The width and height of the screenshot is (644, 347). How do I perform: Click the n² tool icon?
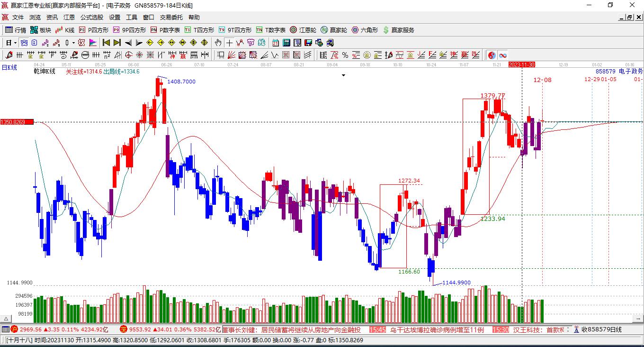[107, 55]
